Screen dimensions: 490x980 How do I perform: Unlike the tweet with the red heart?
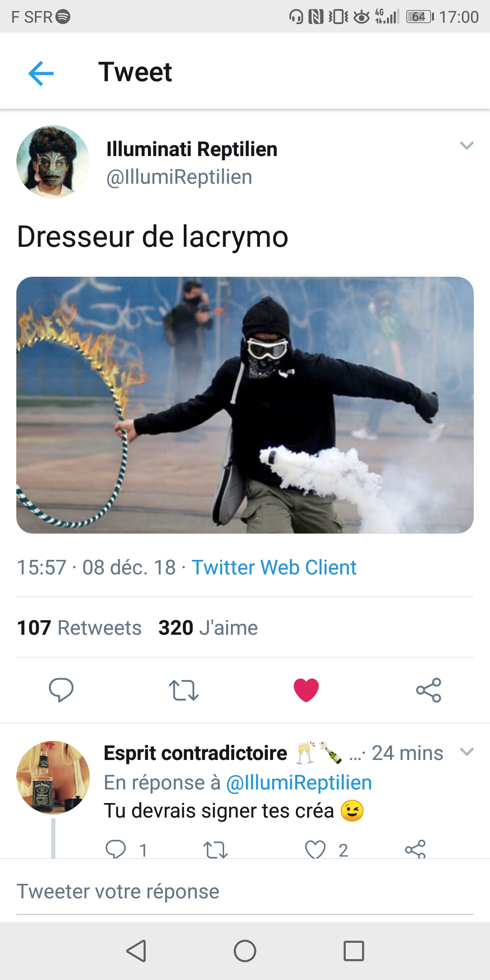[306, 690]
